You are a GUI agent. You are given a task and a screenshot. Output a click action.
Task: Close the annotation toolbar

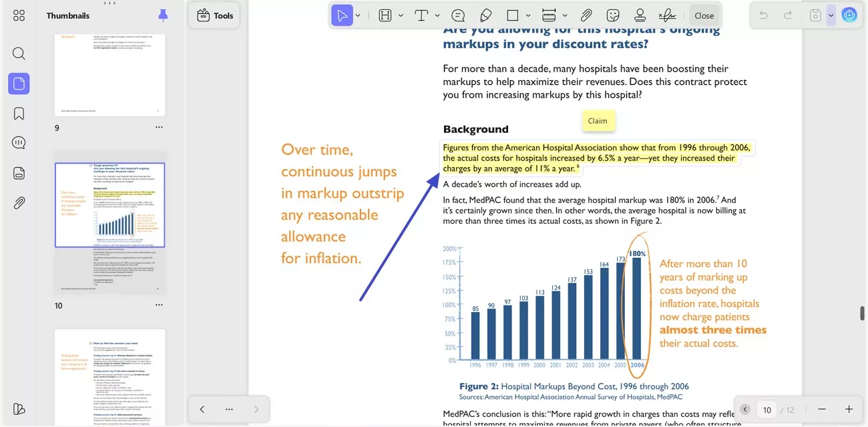pos(704,15)
